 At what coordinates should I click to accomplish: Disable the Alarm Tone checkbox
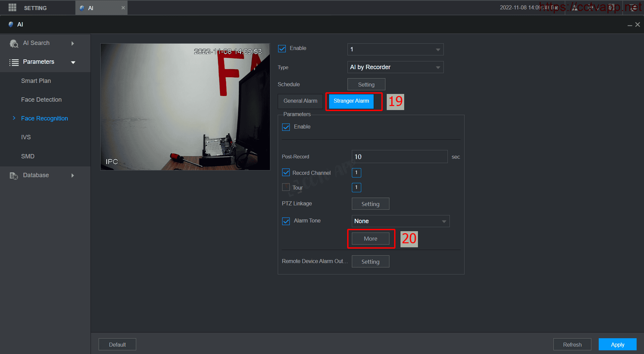click(x=286, y=221)
